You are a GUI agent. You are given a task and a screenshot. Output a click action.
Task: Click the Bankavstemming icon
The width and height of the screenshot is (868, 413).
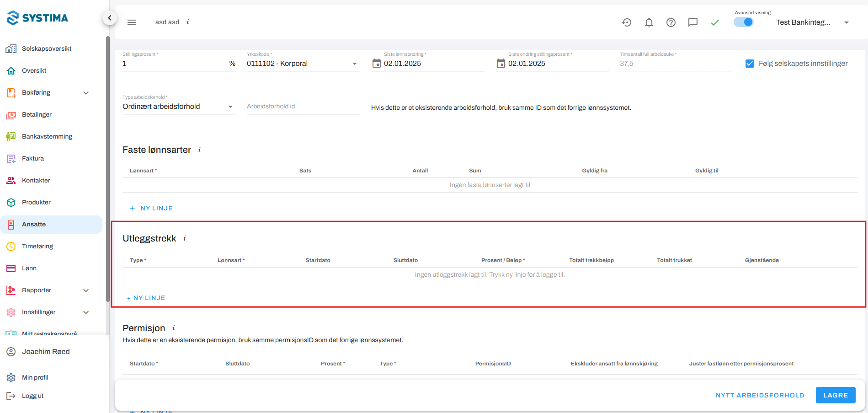tap(11, 137)
